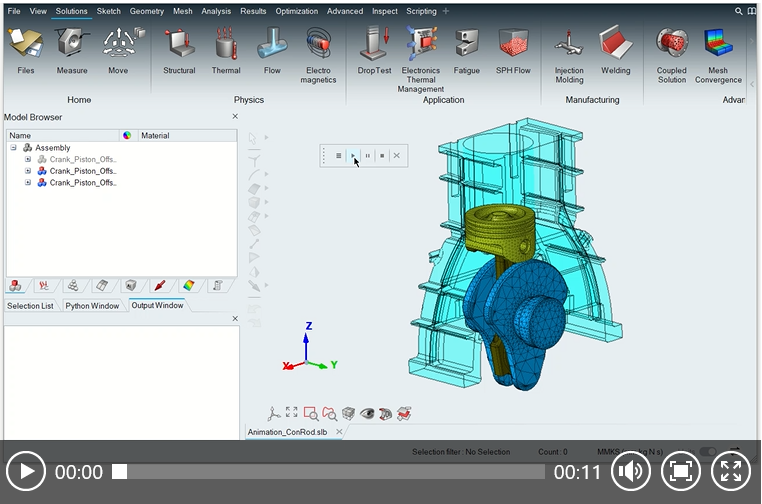Toggle the show/hide eye icon in view toolbar
762x504 pixels.
[367, 413]
